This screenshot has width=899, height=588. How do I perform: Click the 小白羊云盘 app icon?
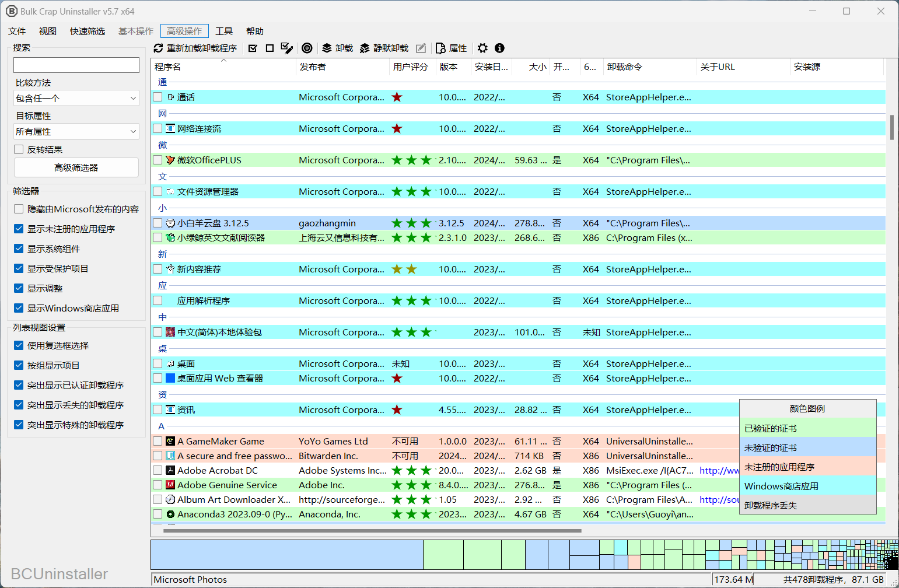170,223
